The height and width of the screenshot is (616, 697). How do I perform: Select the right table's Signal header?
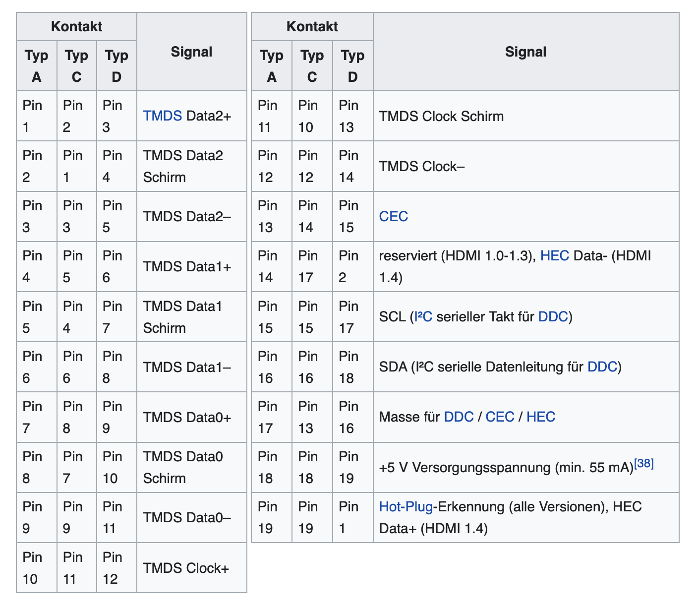click(x=526, y=52)
